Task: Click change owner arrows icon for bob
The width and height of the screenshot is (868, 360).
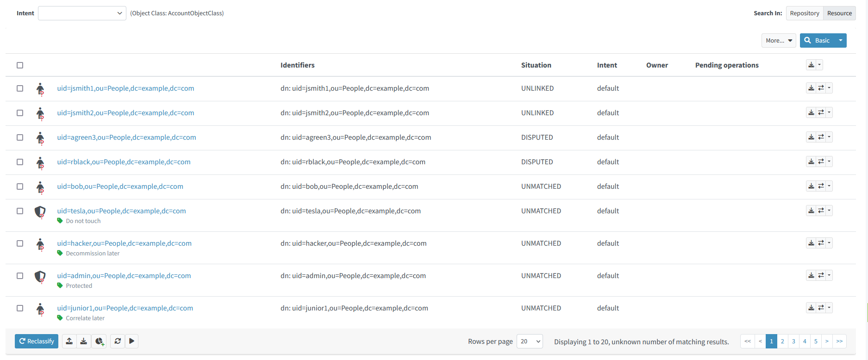Action: pos(821,186)
